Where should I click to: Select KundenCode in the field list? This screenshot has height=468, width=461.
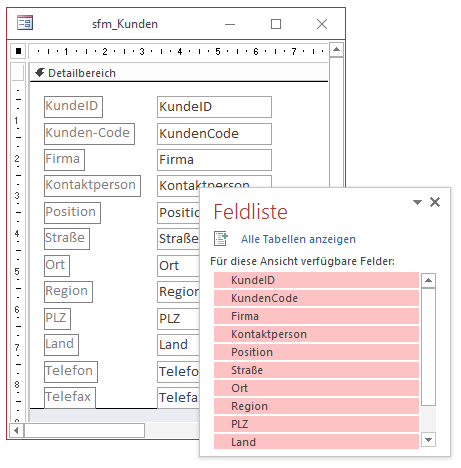coord(316,298)
